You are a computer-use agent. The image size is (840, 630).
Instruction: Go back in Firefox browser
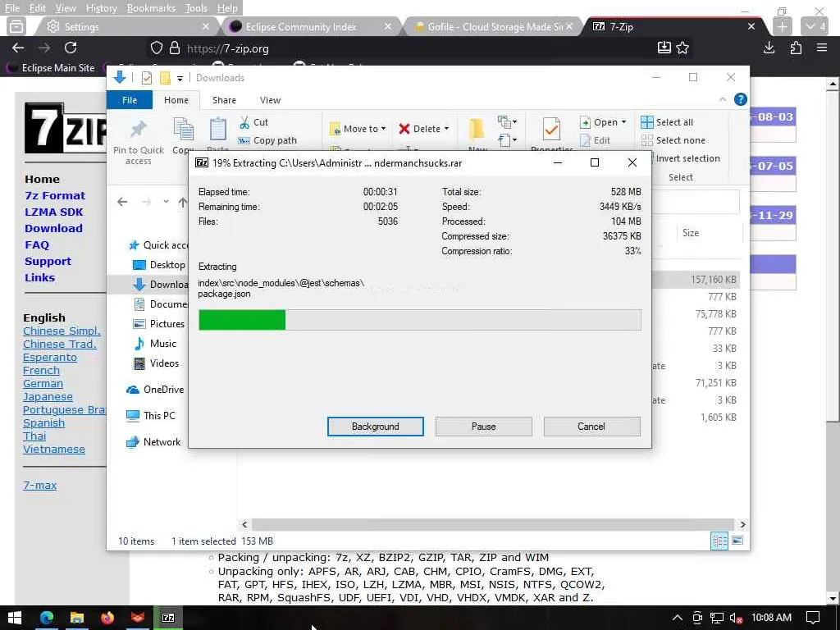point(18,48)
